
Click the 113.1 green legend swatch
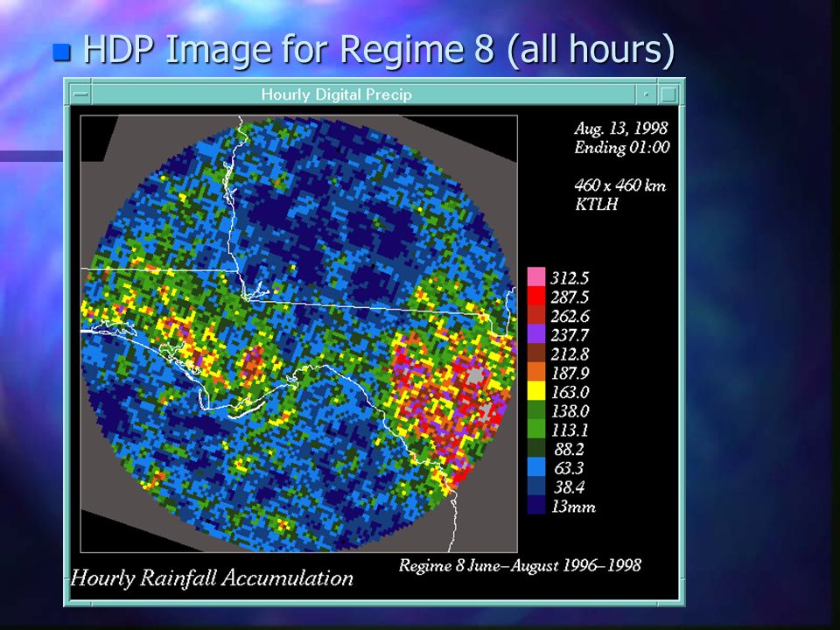coord(536,429)
